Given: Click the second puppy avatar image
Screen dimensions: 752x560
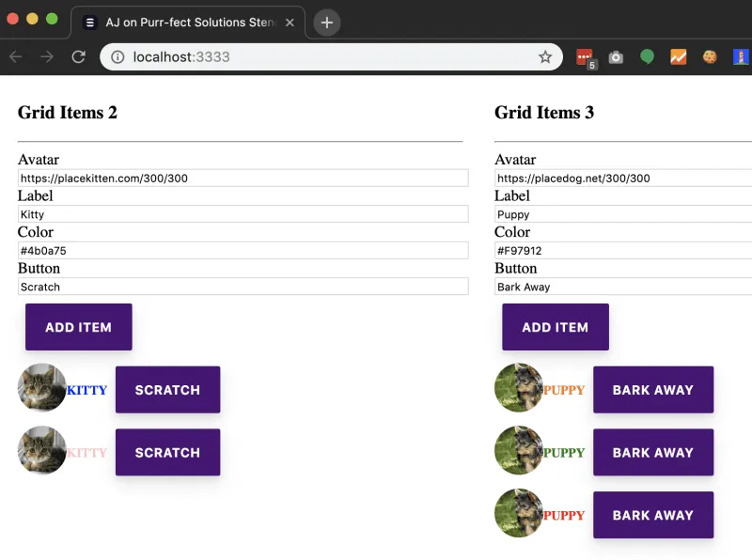Looking at the screenshot, I should (x=519, y=451).
